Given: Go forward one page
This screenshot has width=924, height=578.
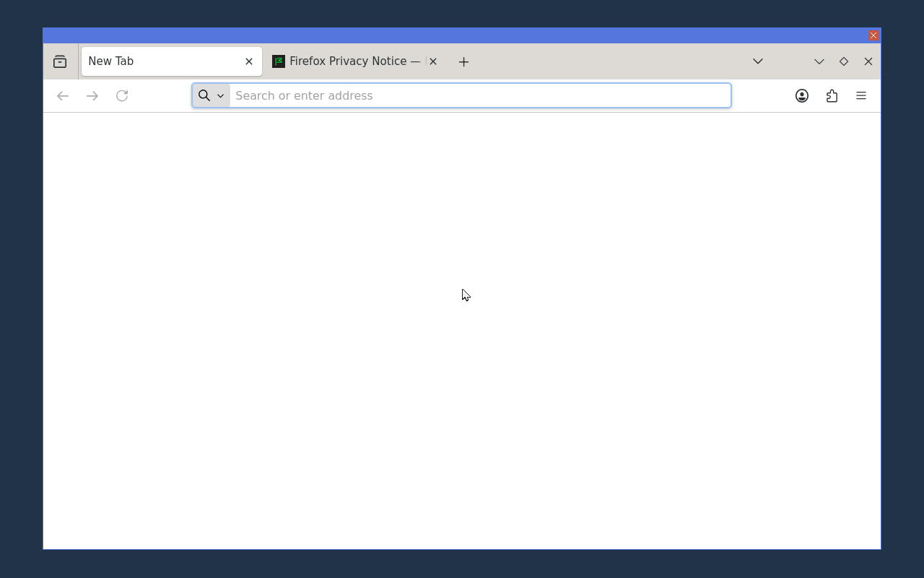Looking at the screenshot, I should [92, 95].
